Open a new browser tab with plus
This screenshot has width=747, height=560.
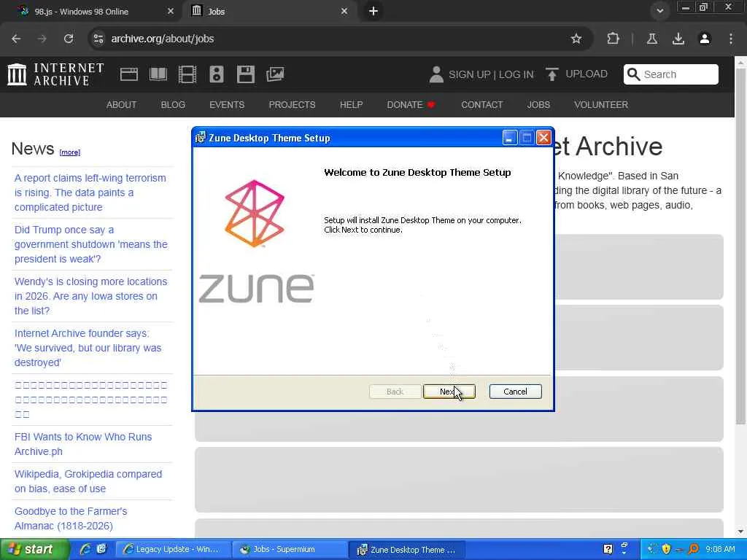[x=373, y=11]
